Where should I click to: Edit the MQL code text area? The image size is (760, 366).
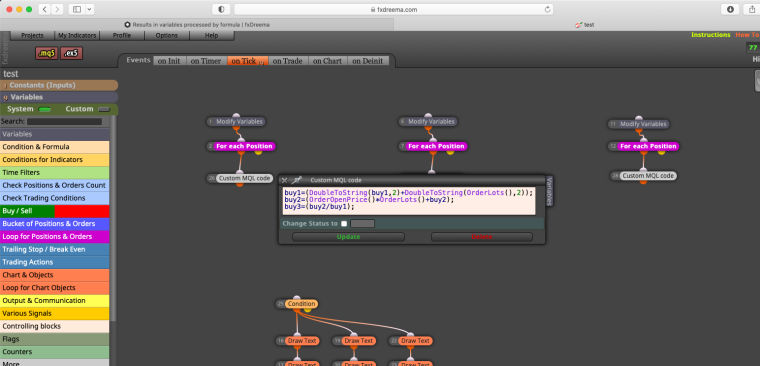[x=409, y=200]
